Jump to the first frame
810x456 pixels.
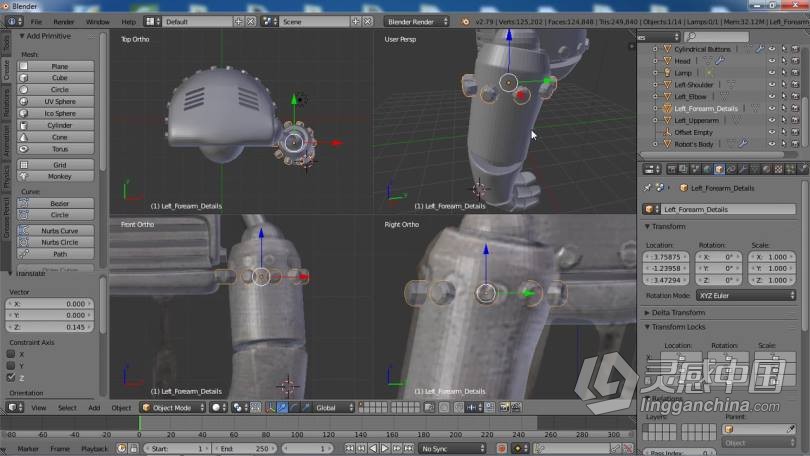click(x=350, y=449)
